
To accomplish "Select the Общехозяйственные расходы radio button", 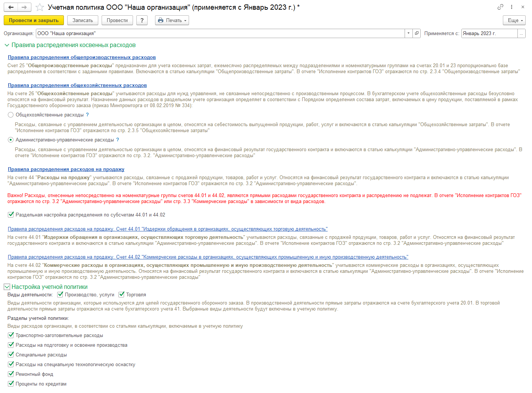I will click(11, 115).
